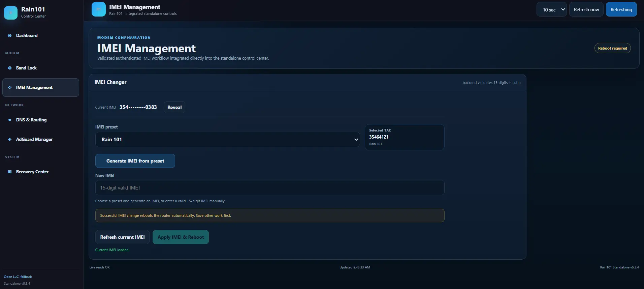Reveal the masked current IMEI
The width and height of the screenshot is (644, 289).
tap(174, 107)
